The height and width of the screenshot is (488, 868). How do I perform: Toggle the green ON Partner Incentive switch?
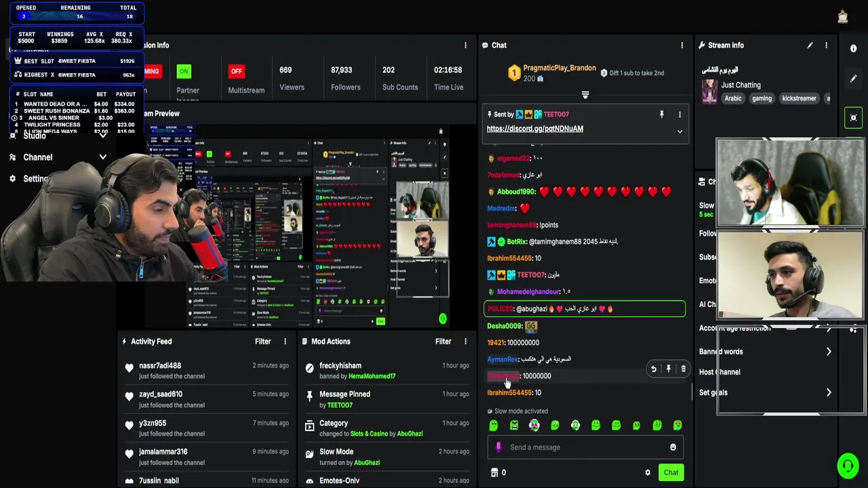184,71
